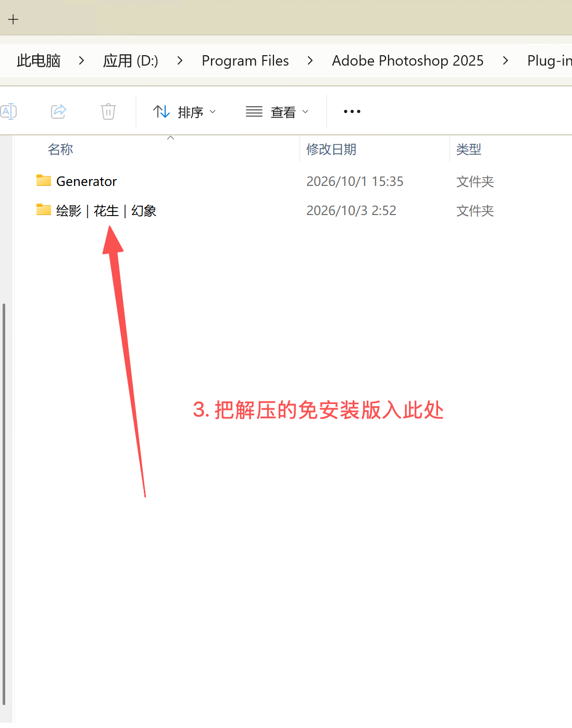This screenshot has height=728, width=572.
Task: Open the three-dot more options menu
Action: pos(352,111)
